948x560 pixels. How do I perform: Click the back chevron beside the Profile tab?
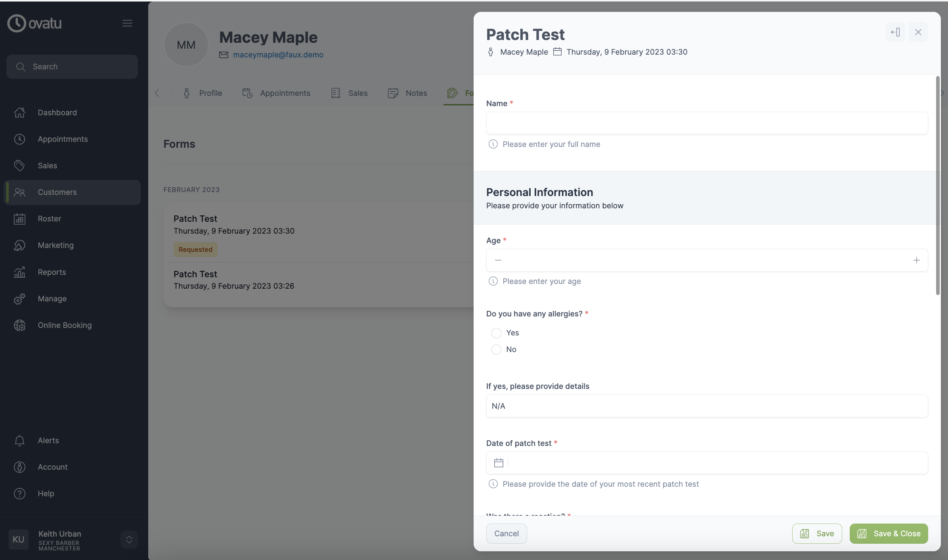(x=157, y=93)
